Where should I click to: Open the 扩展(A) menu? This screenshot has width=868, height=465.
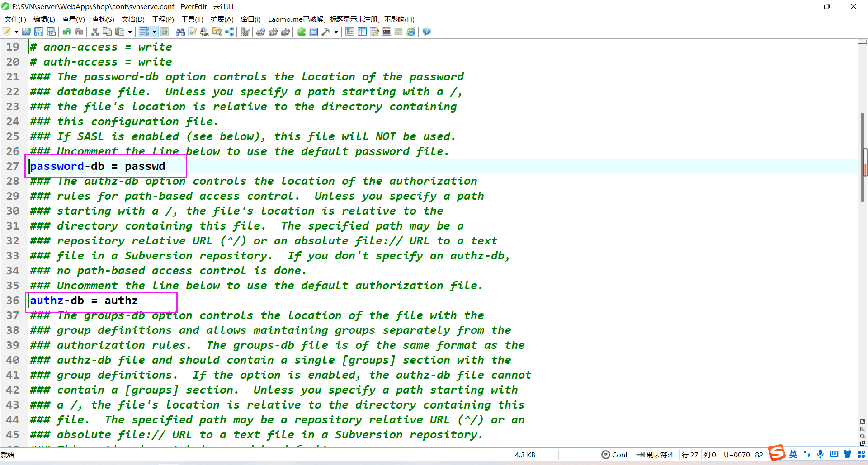222,19
